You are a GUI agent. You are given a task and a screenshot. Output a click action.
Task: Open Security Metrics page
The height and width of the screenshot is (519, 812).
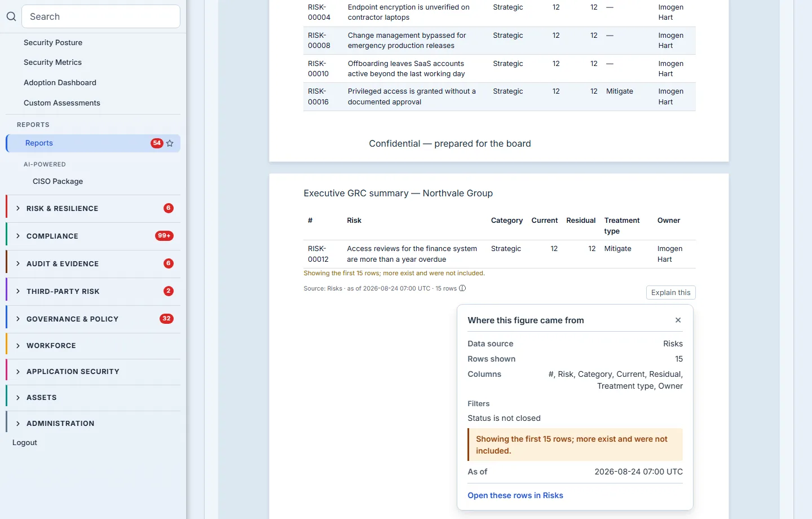tap(52, 62)
